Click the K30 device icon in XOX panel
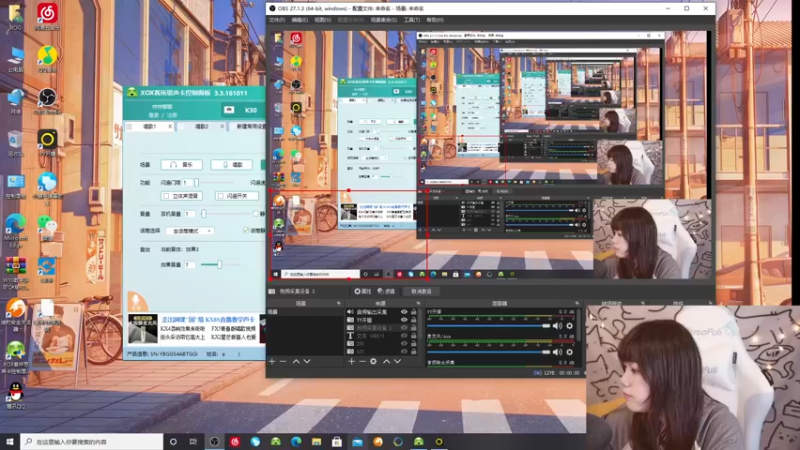This screenshot has height=450, width=800. click(229, 110)
